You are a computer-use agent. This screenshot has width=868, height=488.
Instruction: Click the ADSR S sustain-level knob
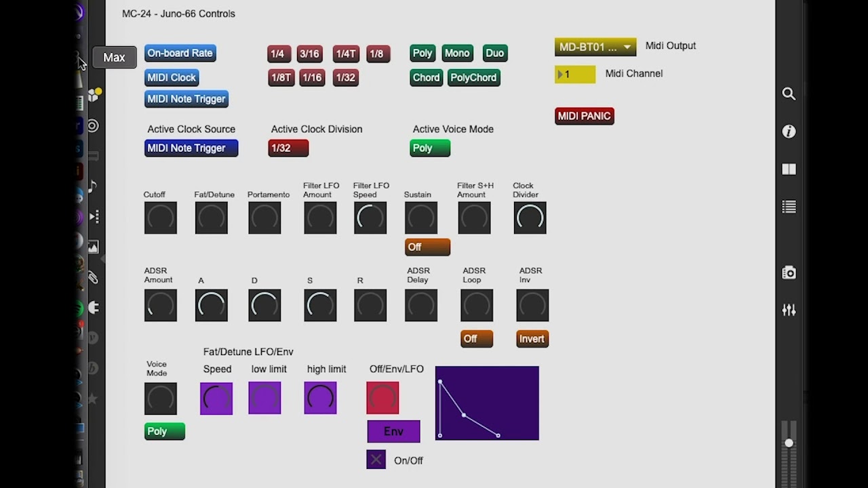click(320, 305)
